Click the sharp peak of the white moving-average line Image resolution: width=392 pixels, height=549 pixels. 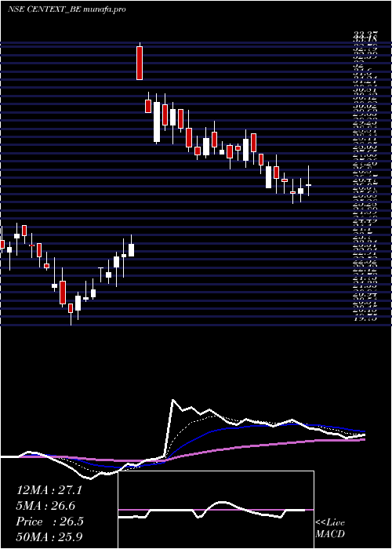[x=173, y=399]
